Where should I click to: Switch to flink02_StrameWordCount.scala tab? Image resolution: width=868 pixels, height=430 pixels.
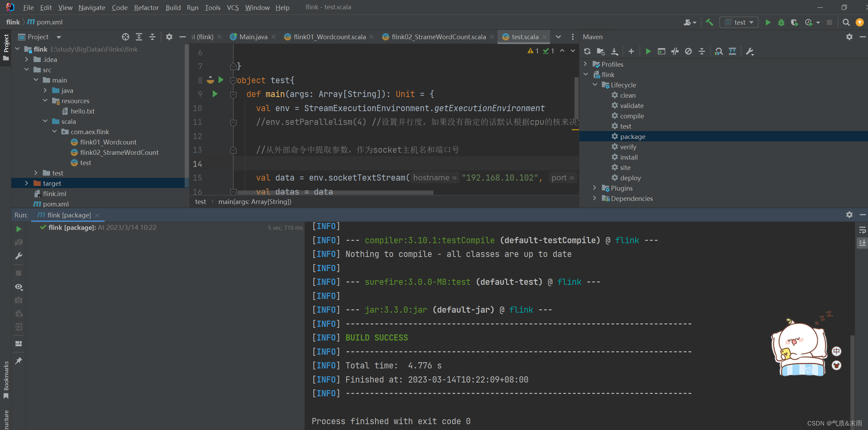(438, 37)
